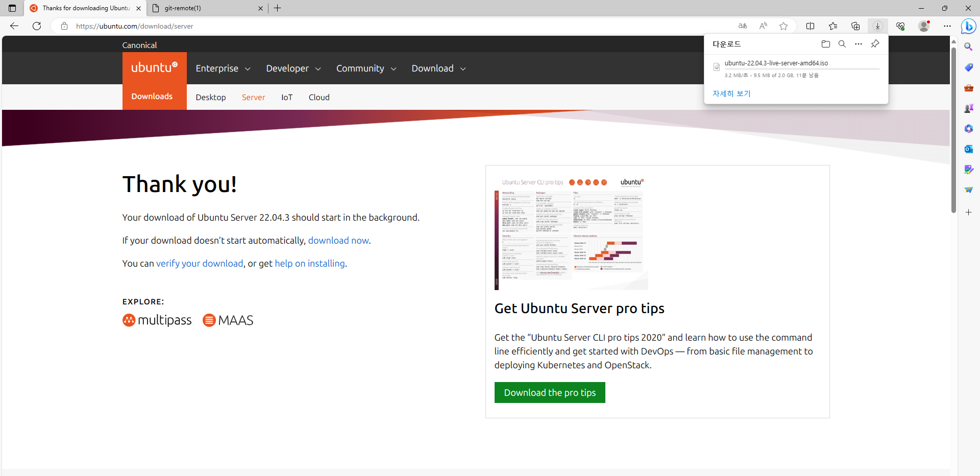Screen dimensions: 980x476
Task: Add a sidebar app with plus
Action: coord(968,212)
